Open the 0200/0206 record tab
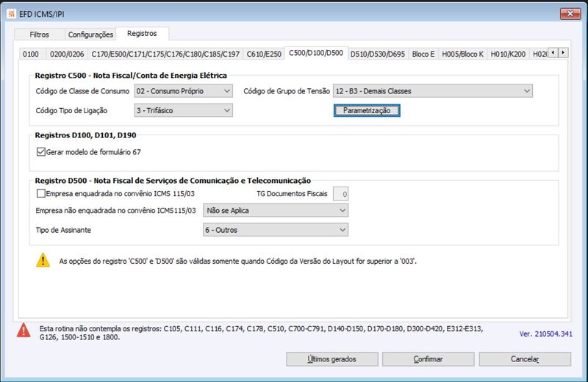This screenshot has width=588, height=382. click(67, 54)
